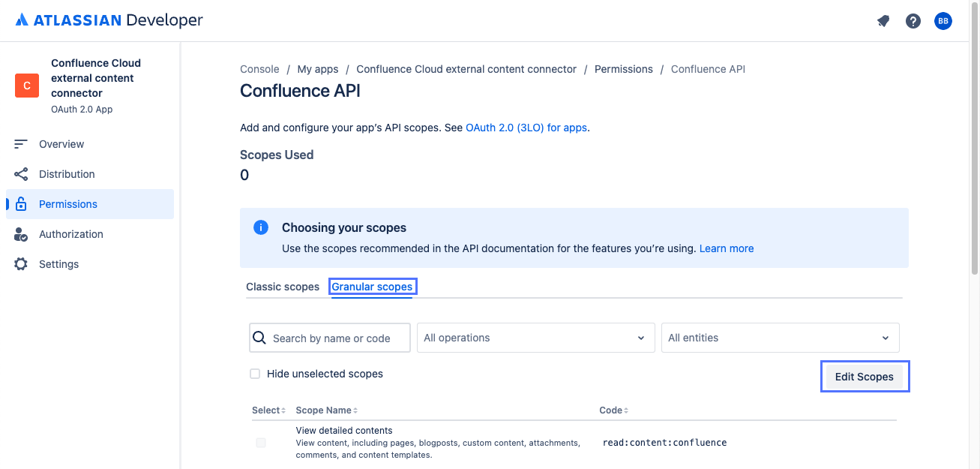Switch to Granular scopes tab
Screen dimensions: 980x469
click(372, 287)
